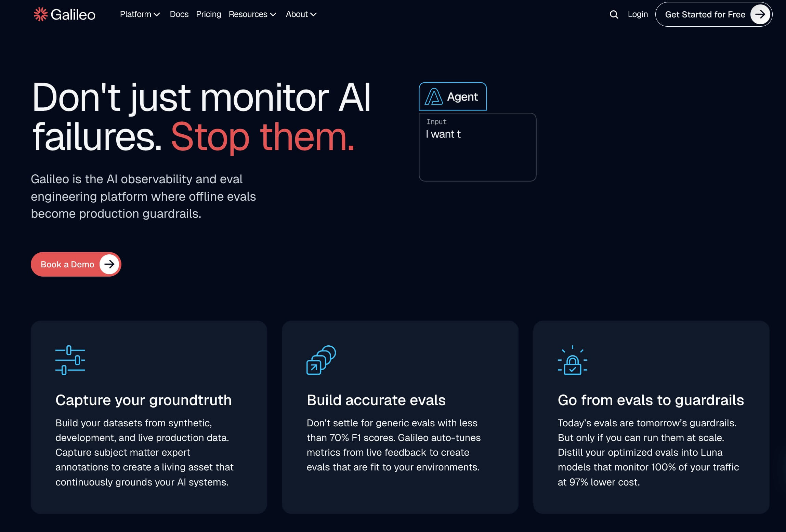Image resolution: width=786 pixels, height=532 pixels.
Task: Open the About dropdown menu
Action: click(301, 14)
